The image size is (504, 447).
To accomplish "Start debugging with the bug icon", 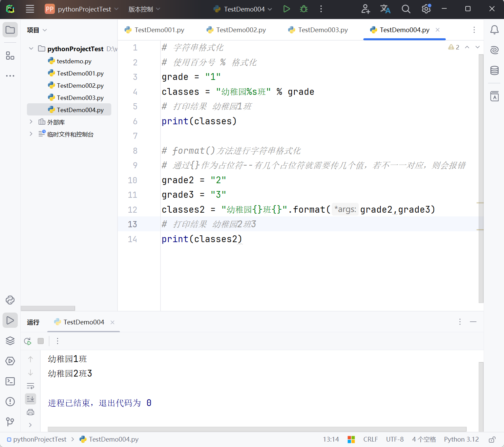I will click(x=304, y=9).
